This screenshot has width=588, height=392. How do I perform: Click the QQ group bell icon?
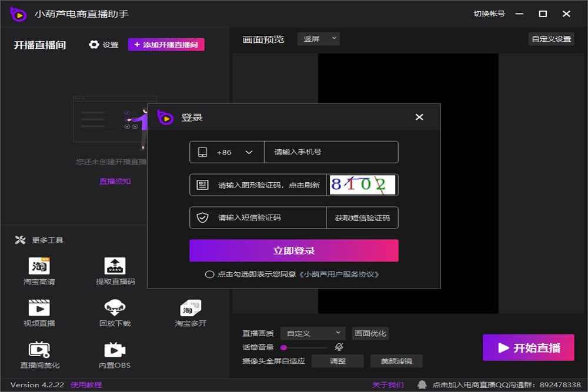point(422,384)
